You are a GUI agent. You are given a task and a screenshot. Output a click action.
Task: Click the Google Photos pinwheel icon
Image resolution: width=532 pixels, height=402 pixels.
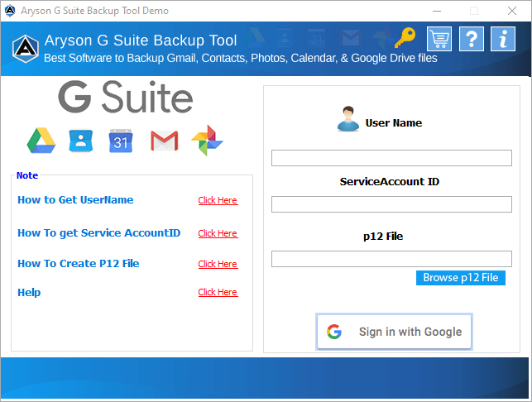coord(207,141)
